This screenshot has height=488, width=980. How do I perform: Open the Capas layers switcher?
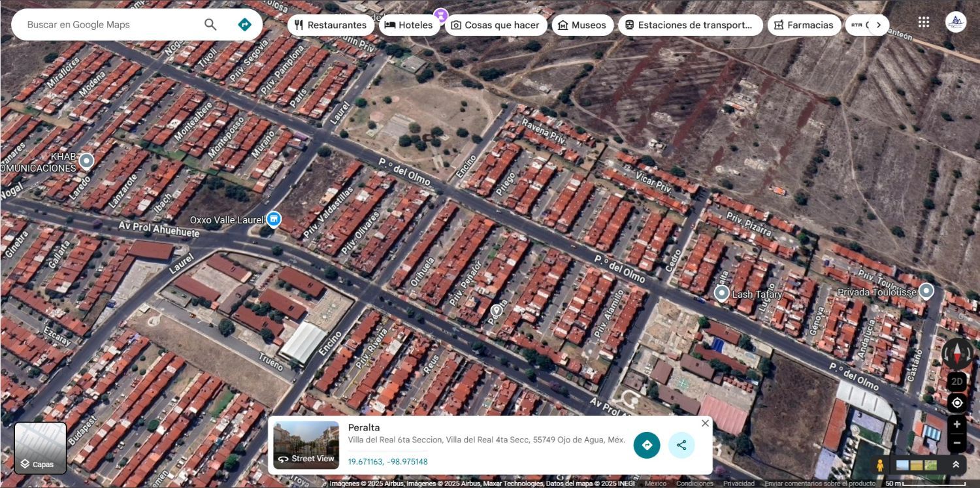41,448
